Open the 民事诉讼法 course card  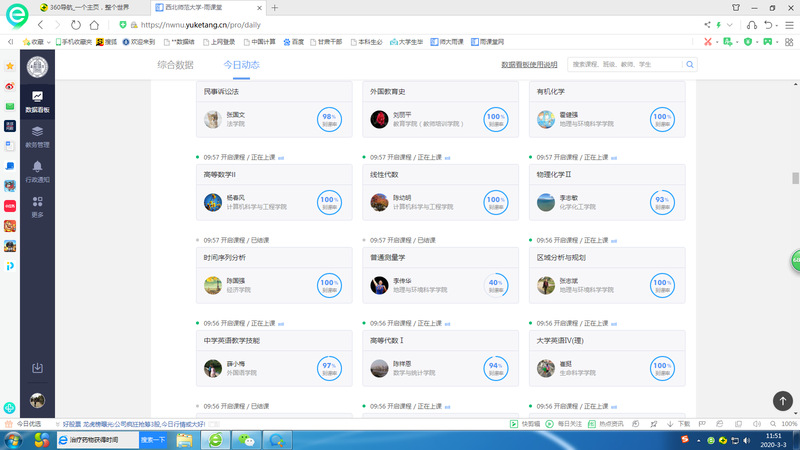point(274,109)
